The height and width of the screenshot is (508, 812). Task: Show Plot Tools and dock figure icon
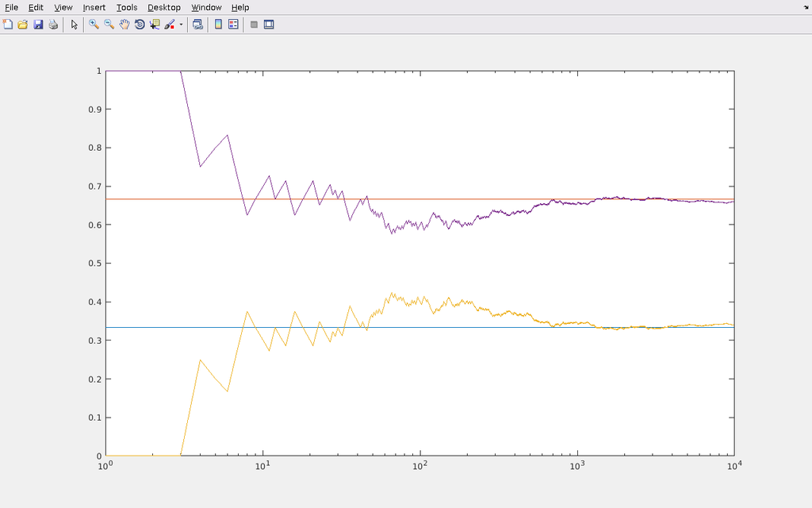click(x=269, y=25)
